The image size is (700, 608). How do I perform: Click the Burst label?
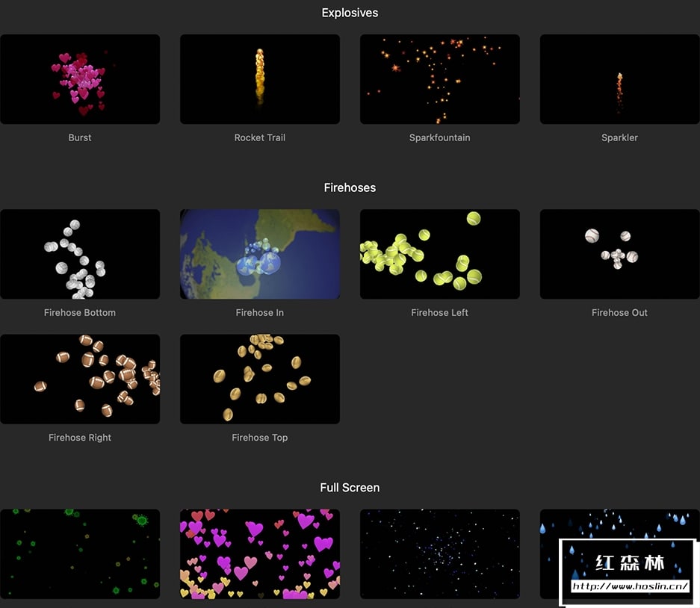80,137
